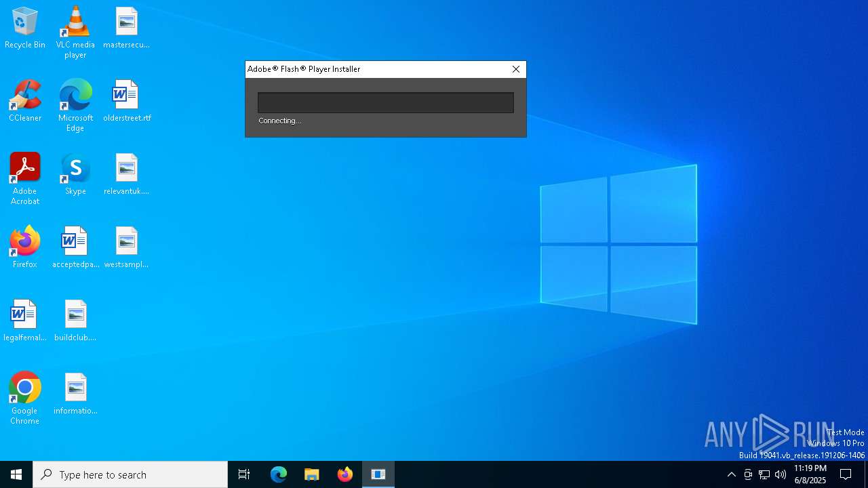Open the Action Center notifications icon
Screen dimensions: 868x488
pyautogui.click(x=846, y=474)
